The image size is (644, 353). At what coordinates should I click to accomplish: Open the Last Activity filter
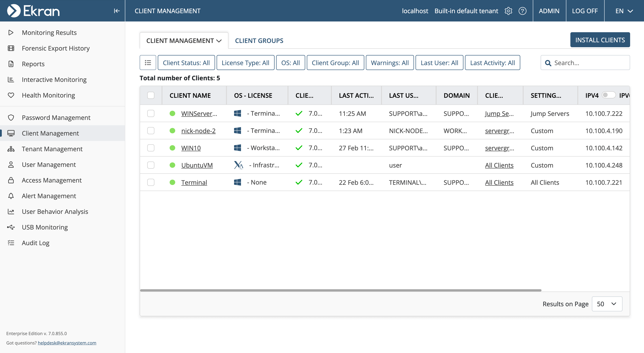point(493,62)
